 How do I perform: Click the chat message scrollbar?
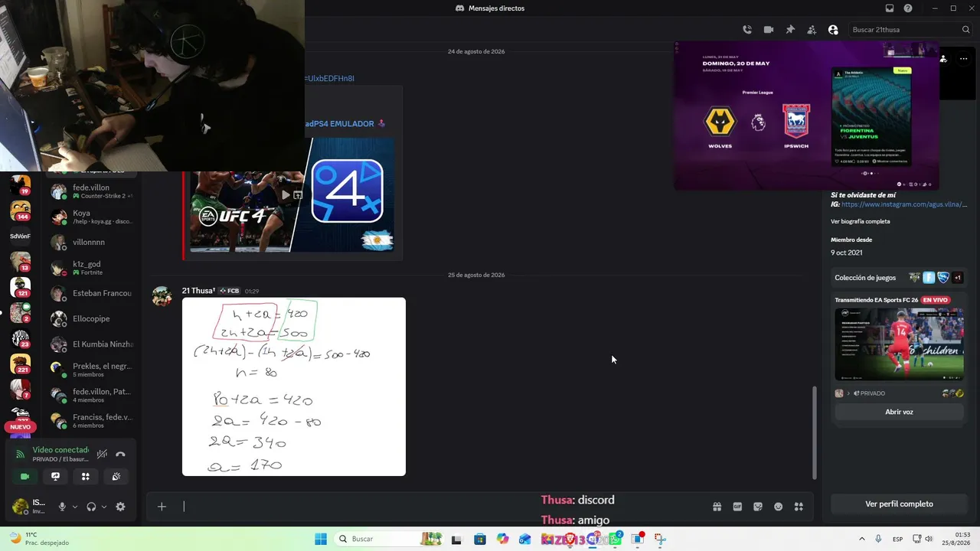click(814, 432)
